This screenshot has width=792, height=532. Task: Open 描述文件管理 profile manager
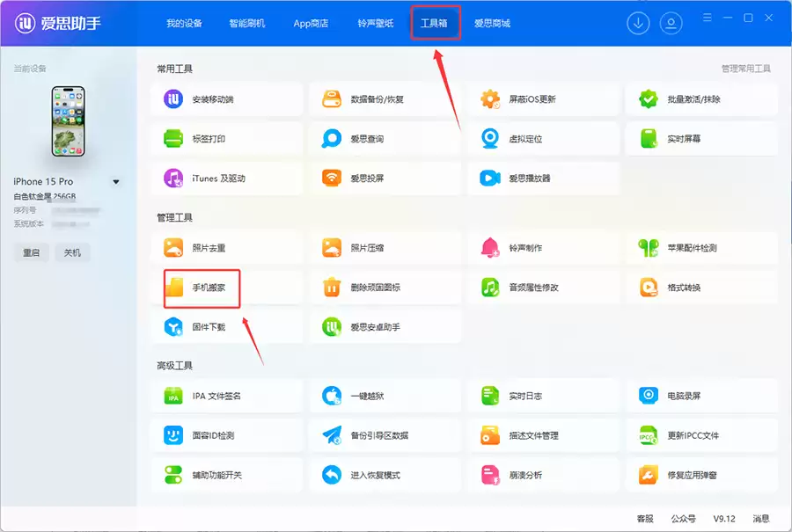(x=543, y=435)
